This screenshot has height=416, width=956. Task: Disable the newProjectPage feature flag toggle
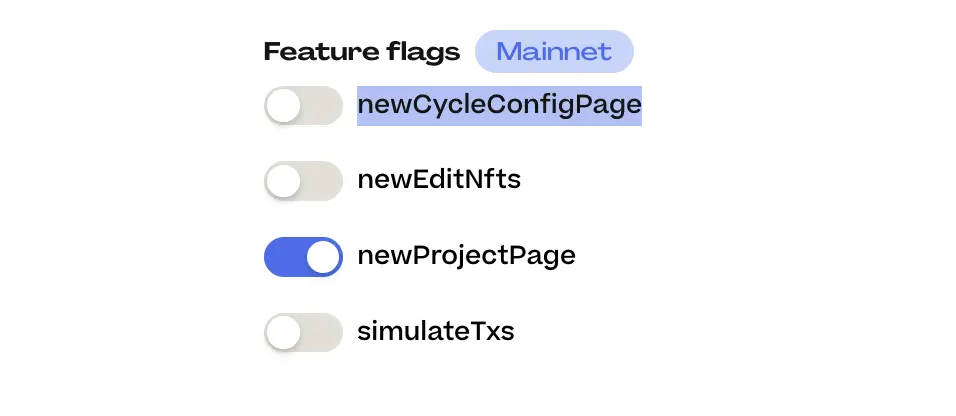coord(303,257)
